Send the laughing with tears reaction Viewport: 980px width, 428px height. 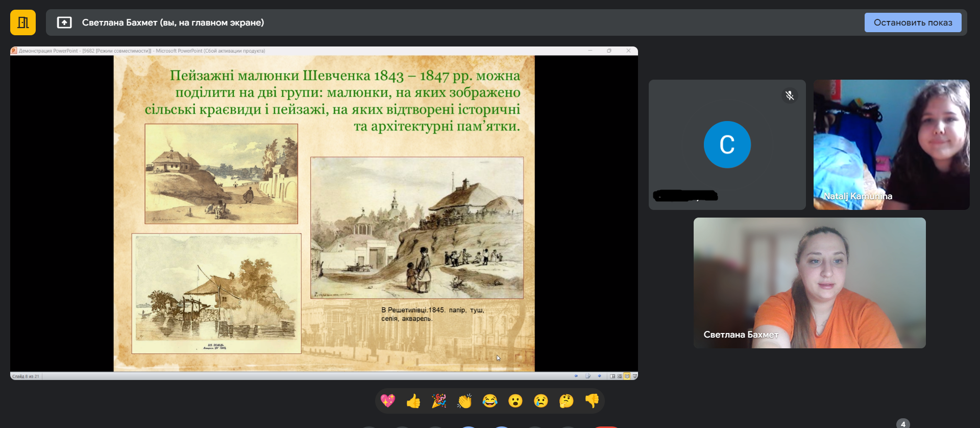point(490,401)
